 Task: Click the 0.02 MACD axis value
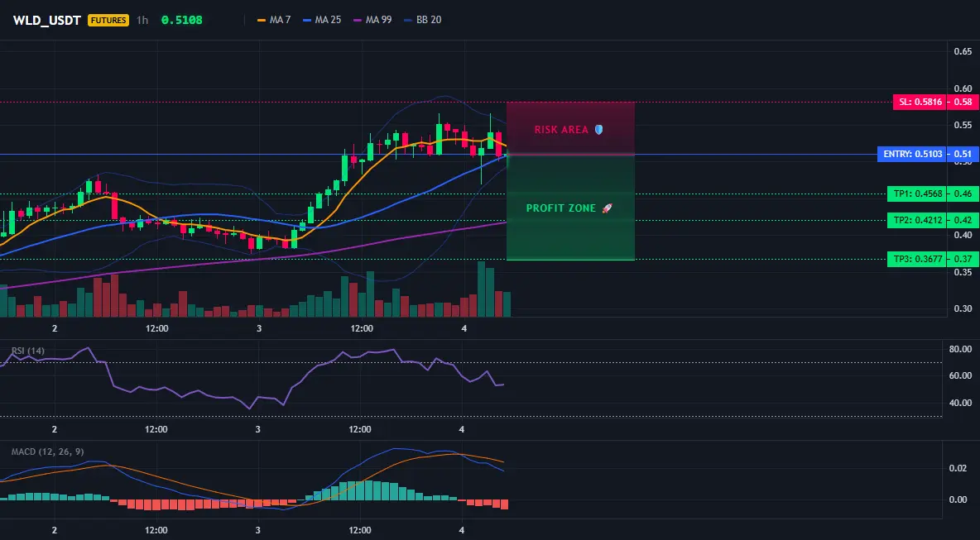pyautogui.click(x=958, y=468)
